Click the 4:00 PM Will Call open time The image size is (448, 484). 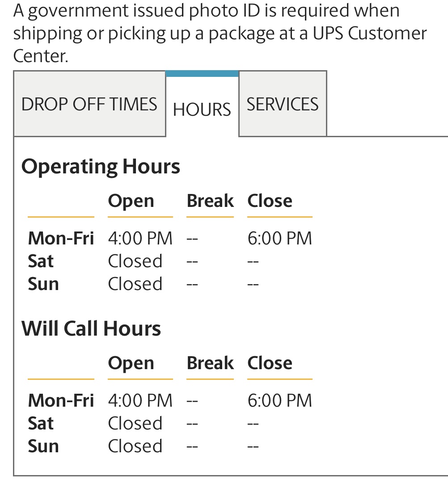[x=140, y=400]
